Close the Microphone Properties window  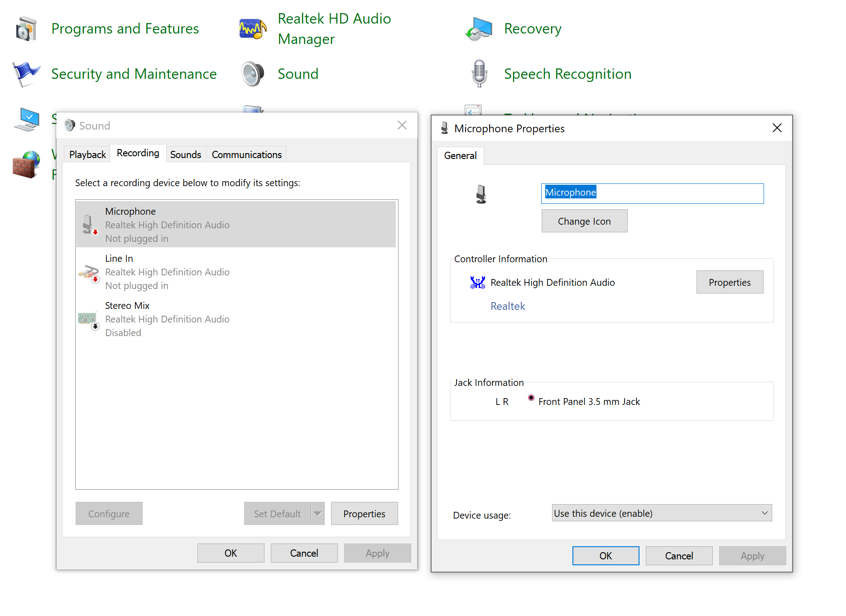(777, 128)
